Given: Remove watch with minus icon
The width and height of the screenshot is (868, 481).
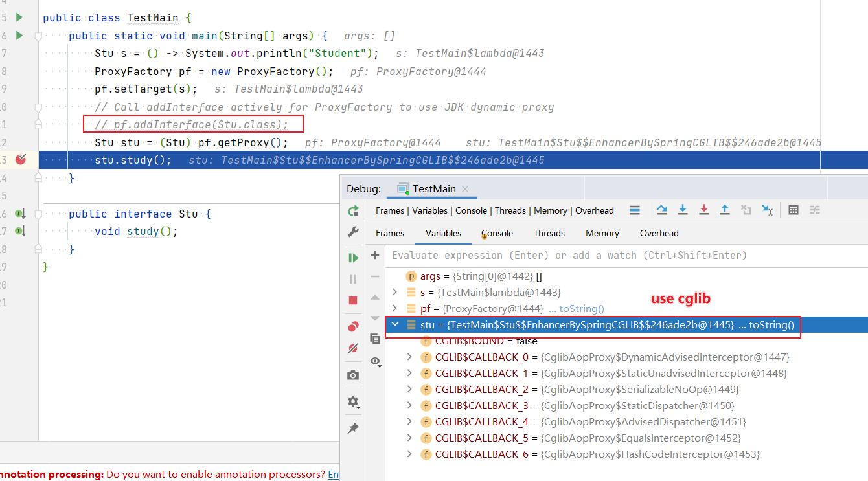Looking at the screenshot, I should pyautogui.click(x=374, y=276).
